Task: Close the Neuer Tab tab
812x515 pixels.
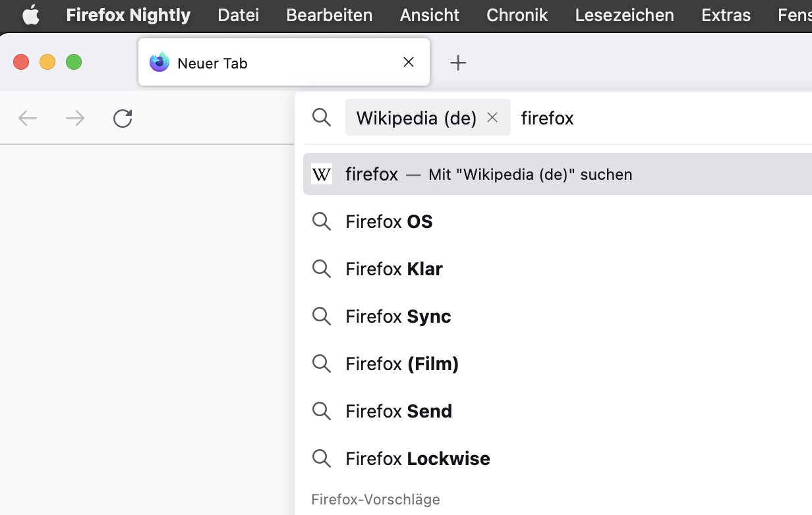Action: (x=409, y=62)
